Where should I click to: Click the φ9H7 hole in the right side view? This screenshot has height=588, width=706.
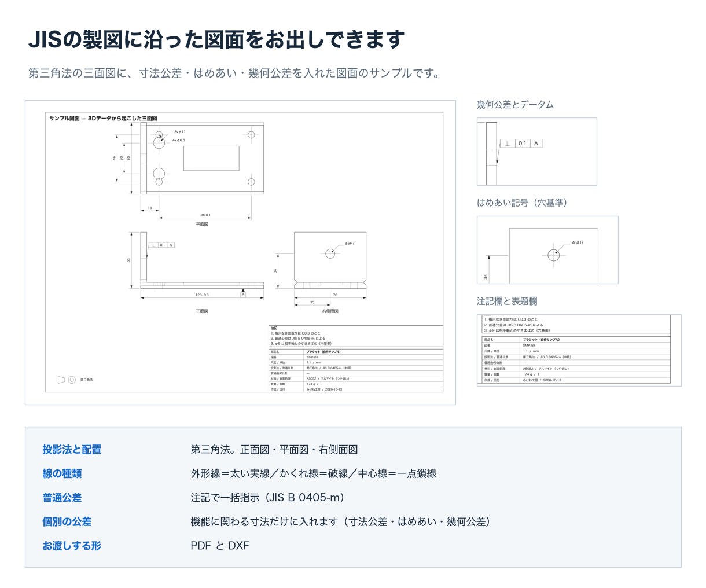pos(330,253)
